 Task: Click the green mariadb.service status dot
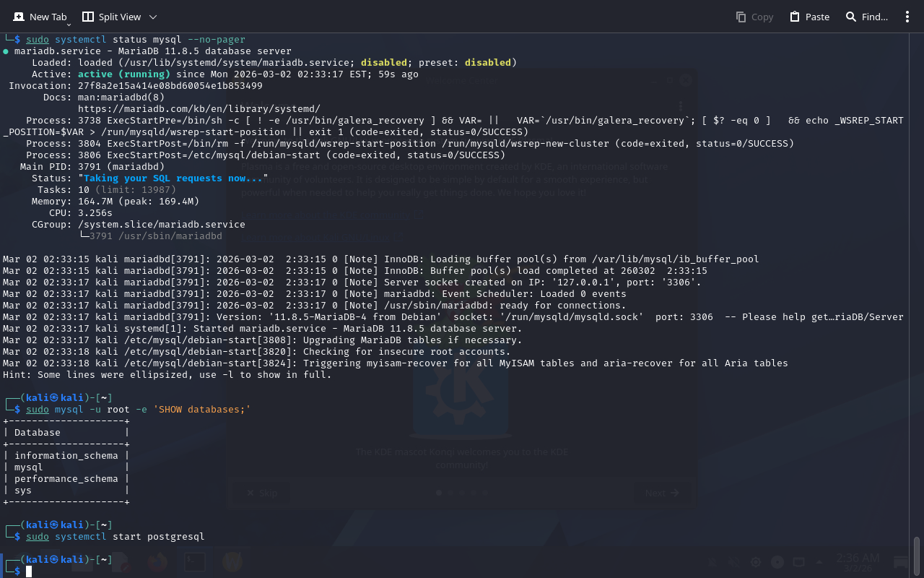click(6, 51)
